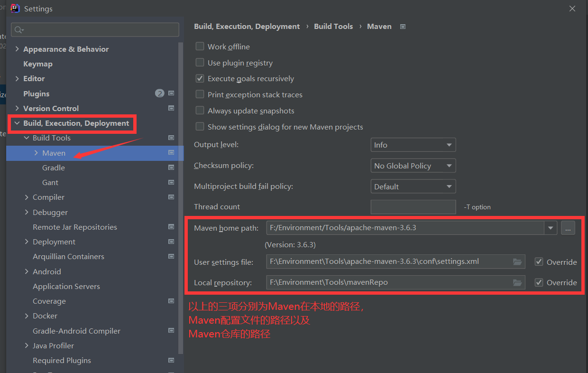Click Build, Execution, Deployment breadcrumb

click(x=247, y=27)
